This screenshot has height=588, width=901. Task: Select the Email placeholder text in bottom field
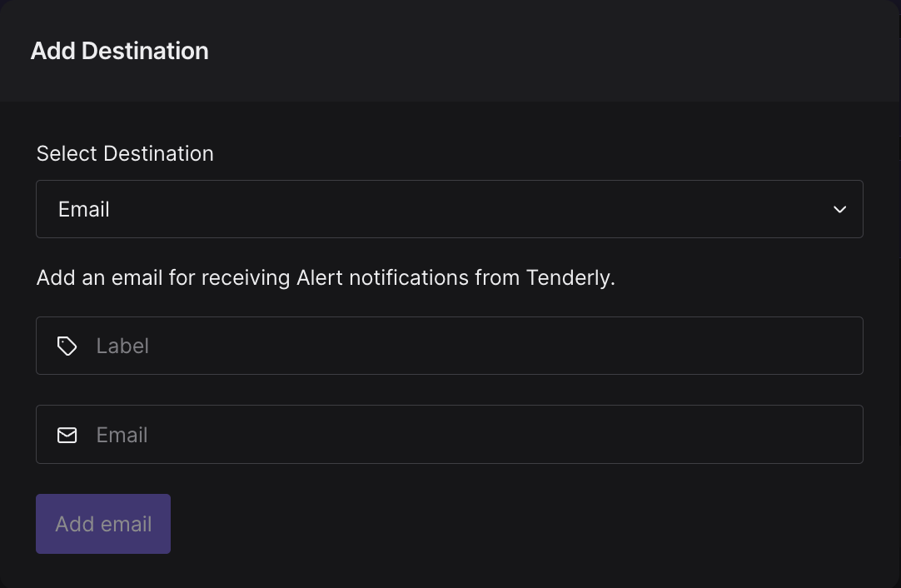coord(122,435)
